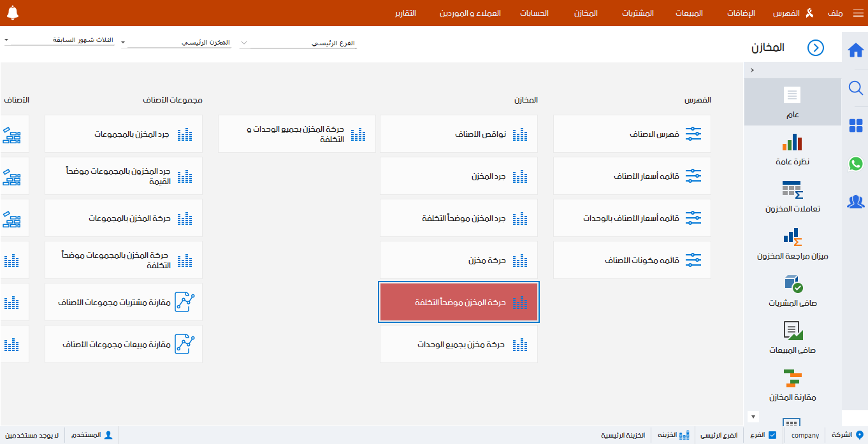
Task: Toggle the الفرع checkbox in the status bar
Action: (773, 435)
